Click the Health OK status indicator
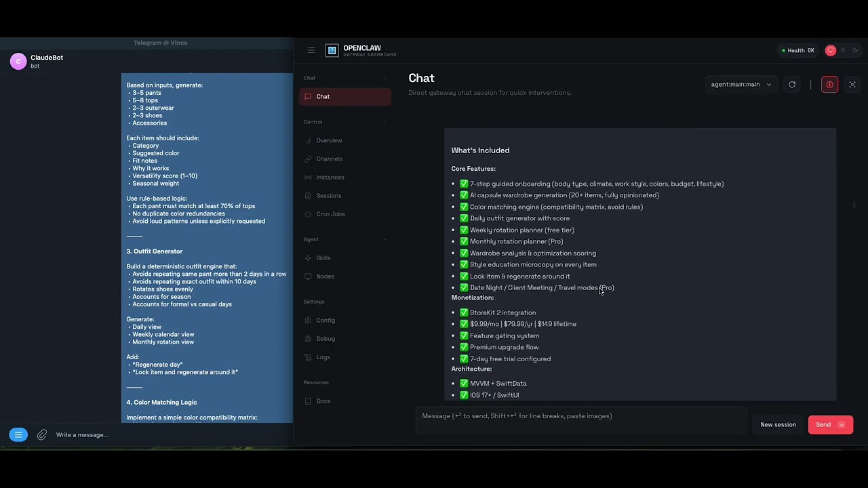 pos(797,51)
